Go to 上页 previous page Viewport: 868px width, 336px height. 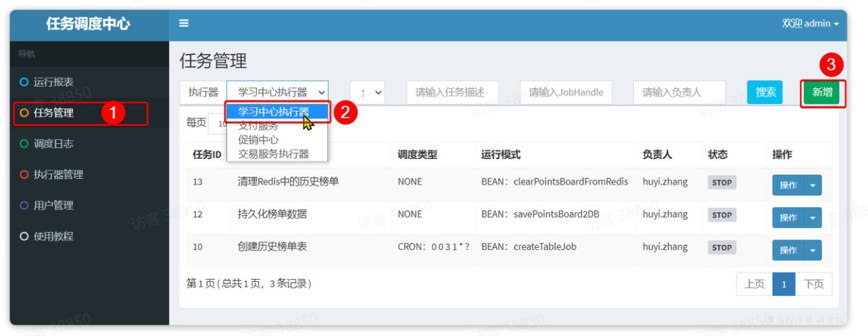pyautogui.click(x=755, y=284)
